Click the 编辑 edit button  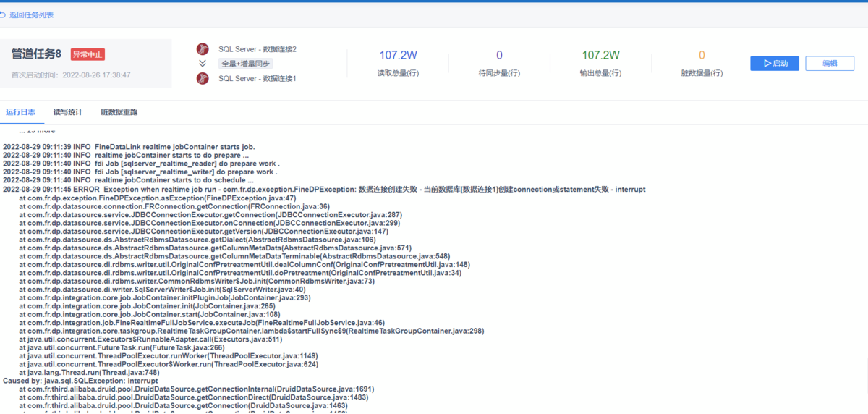830,63
